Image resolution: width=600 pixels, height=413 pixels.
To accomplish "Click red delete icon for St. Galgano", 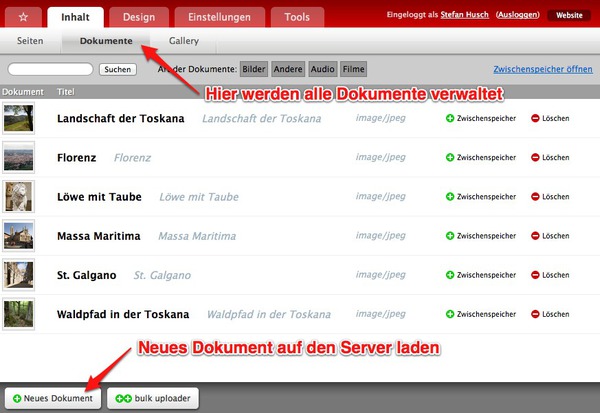I will 535,275.
